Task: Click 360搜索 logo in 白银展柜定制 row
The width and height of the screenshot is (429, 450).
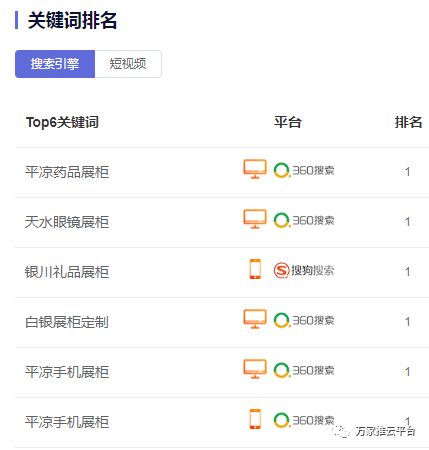Action: 304,320
